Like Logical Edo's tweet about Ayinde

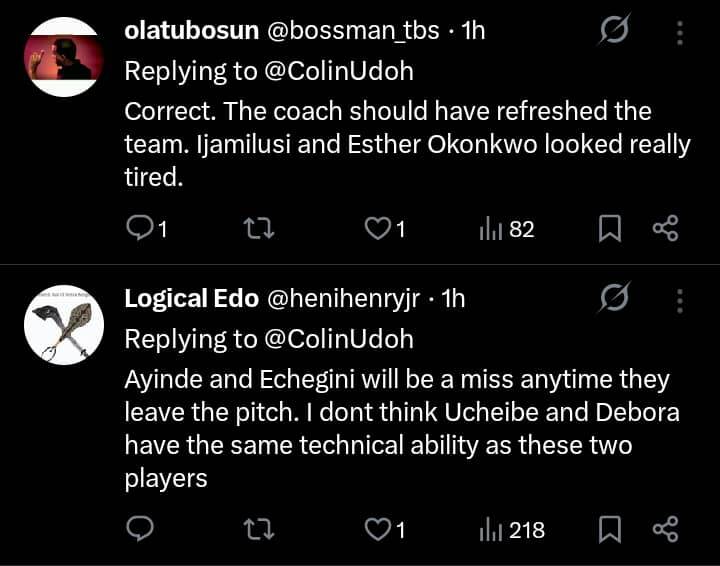pyautogui.click(x=377, y=528)
